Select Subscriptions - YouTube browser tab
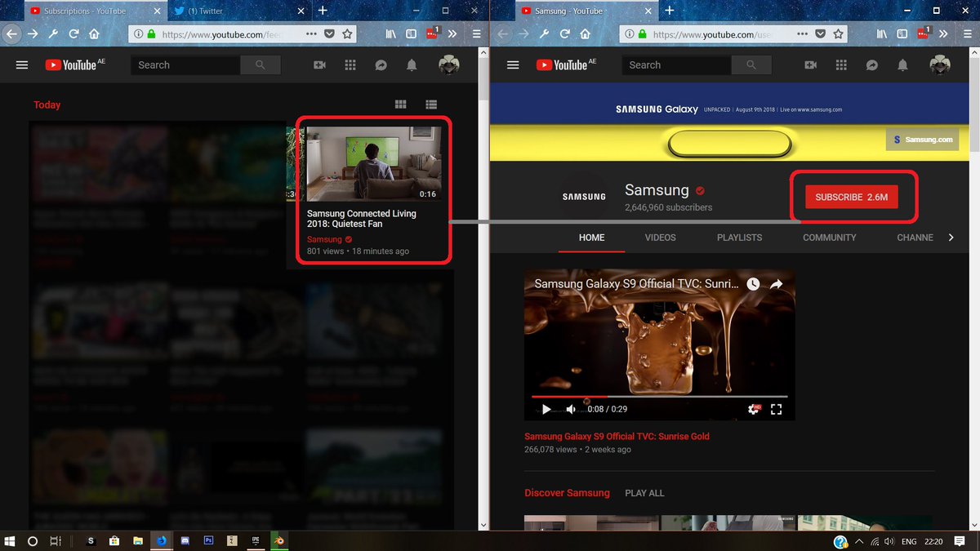The image size is (980, 551). click(94, 11)
